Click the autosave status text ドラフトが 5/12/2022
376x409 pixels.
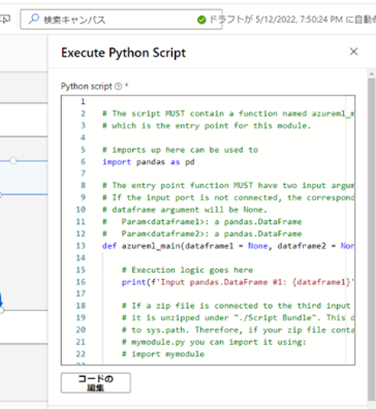292,20
